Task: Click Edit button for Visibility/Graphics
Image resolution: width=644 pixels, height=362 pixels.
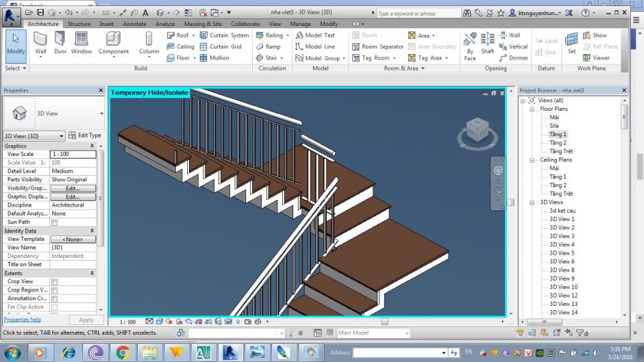Action: click(73, 188)
